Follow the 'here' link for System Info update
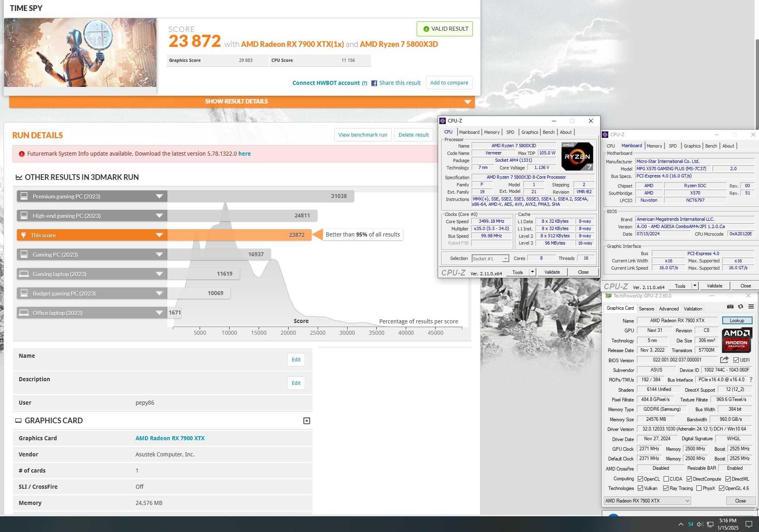 (x=245, y=154)
